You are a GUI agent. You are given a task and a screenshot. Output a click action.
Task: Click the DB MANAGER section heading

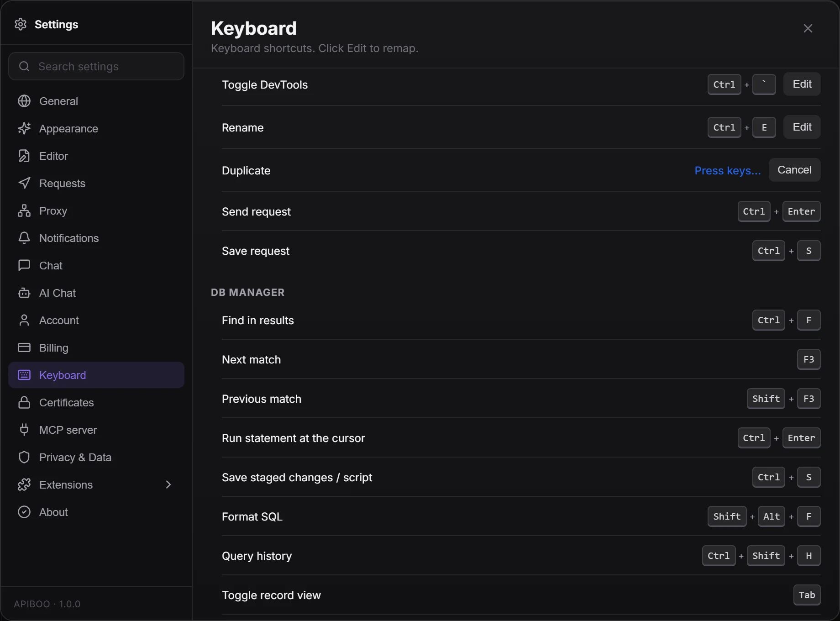point(247,292)
